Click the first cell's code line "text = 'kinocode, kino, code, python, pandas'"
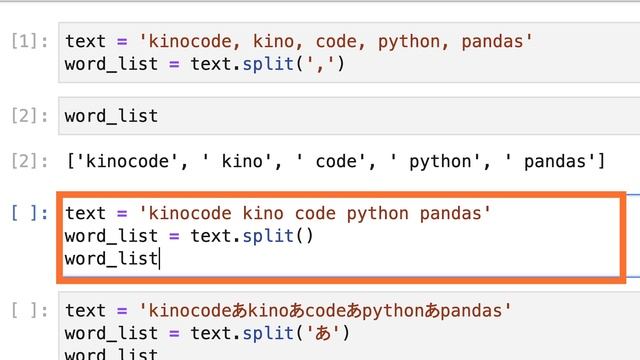This screenshot has height=360, width=640. [x=299, y=42]
